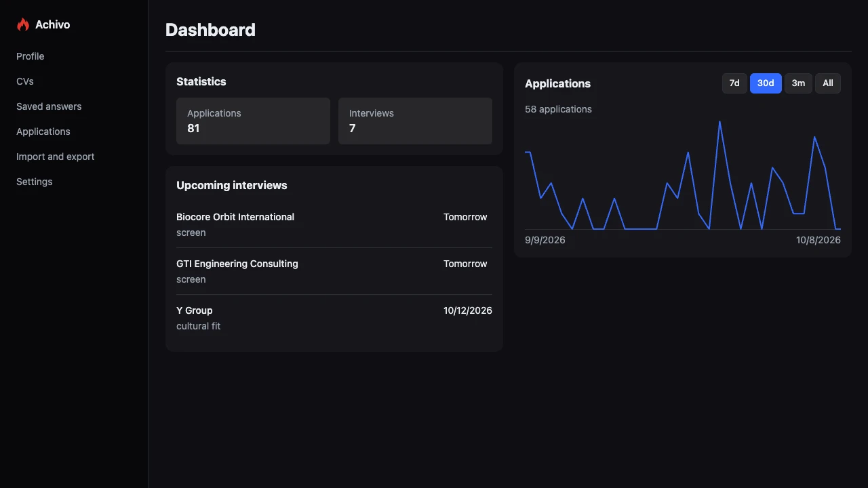Open Saved answers section

click(x=49, y=106)
